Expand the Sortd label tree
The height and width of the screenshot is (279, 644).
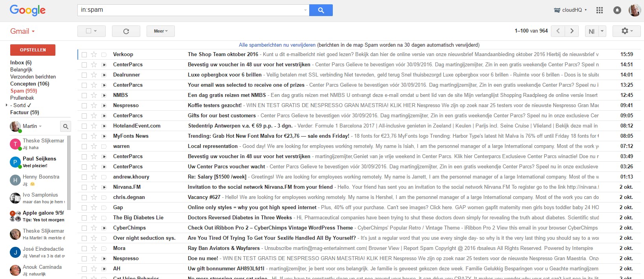7,105
